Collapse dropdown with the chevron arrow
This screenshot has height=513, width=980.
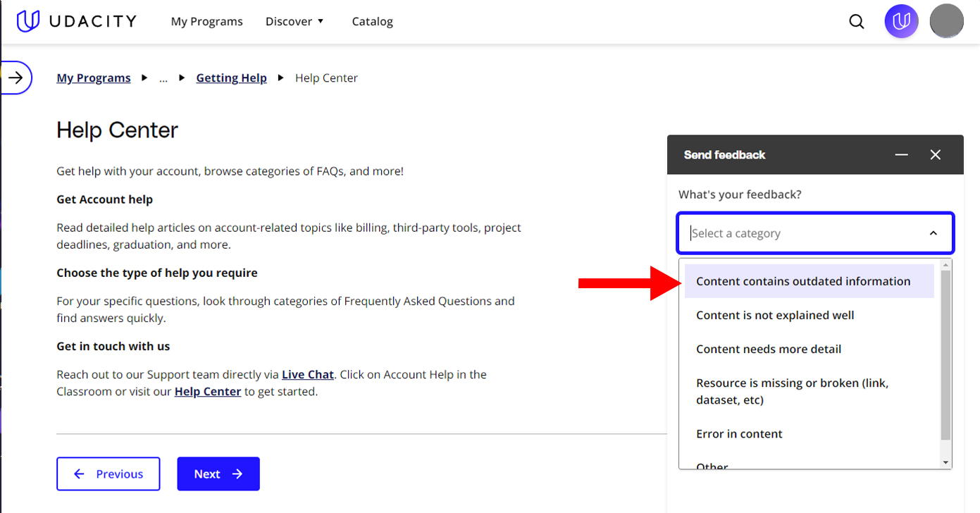click(934, 233)
